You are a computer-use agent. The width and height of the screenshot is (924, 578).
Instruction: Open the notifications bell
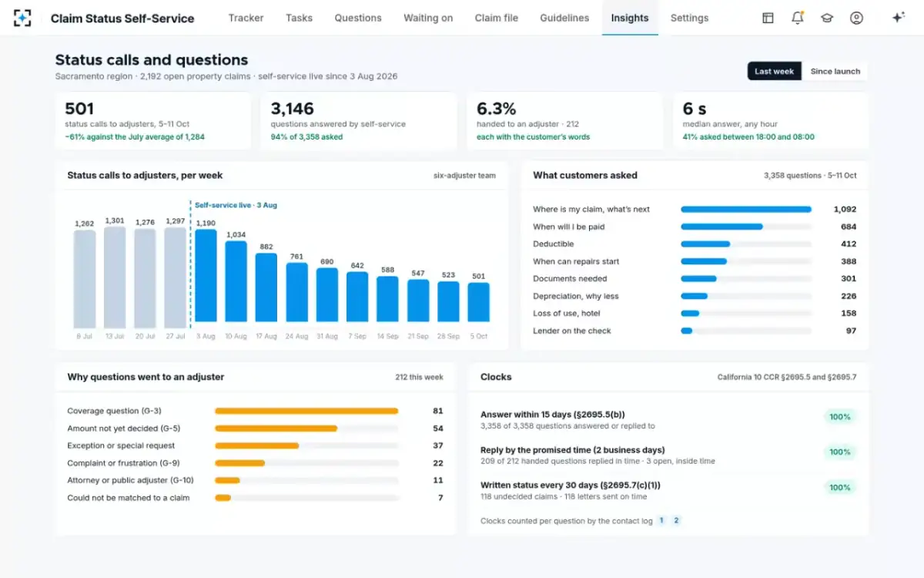(798, 18)
